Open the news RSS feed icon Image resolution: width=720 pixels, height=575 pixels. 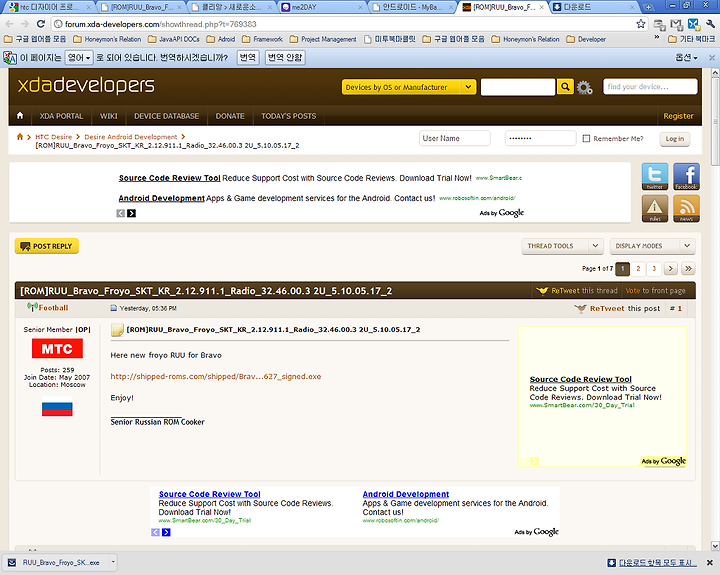[x=686, y=209]
